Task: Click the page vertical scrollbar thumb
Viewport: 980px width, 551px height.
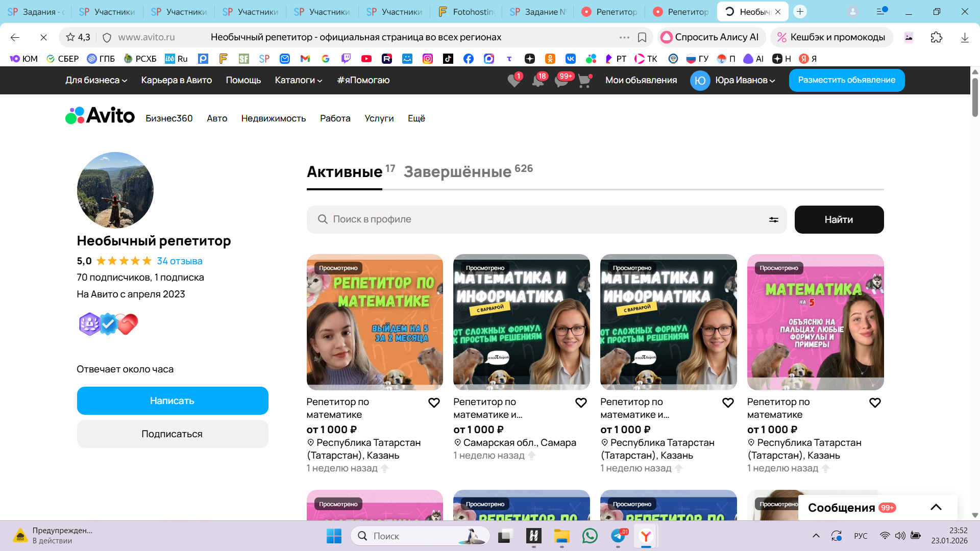Action: 974,97
